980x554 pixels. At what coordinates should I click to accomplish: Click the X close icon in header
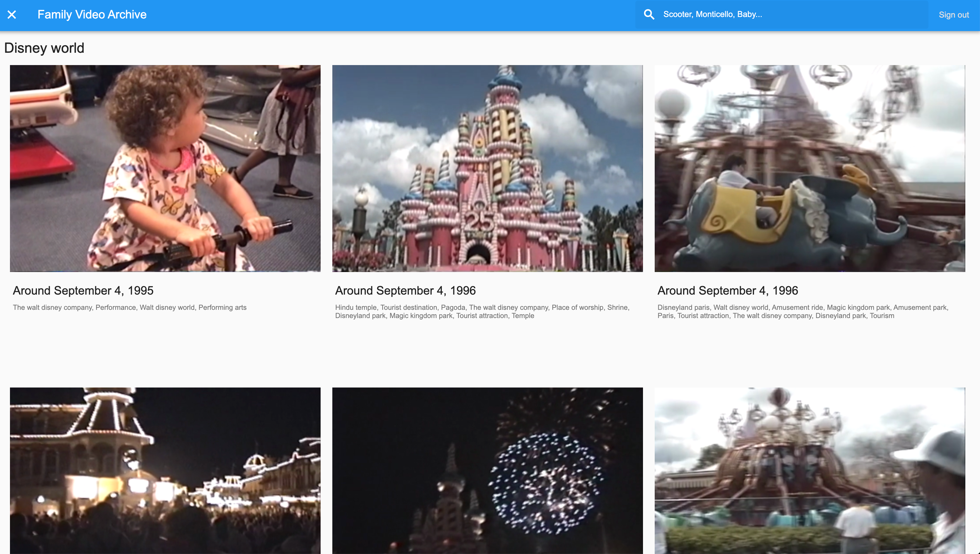(12, 14)
